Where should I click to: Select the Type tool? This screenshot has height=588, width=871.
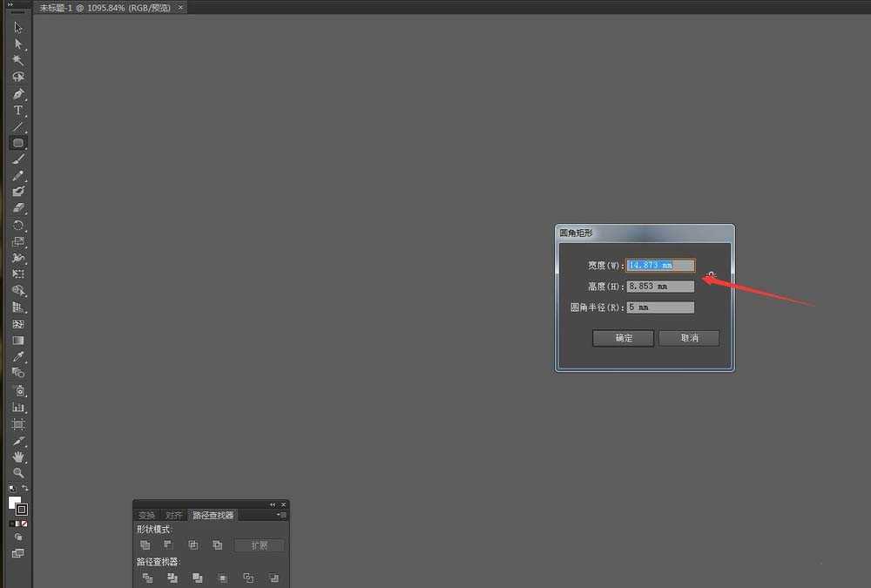(17, 111)
